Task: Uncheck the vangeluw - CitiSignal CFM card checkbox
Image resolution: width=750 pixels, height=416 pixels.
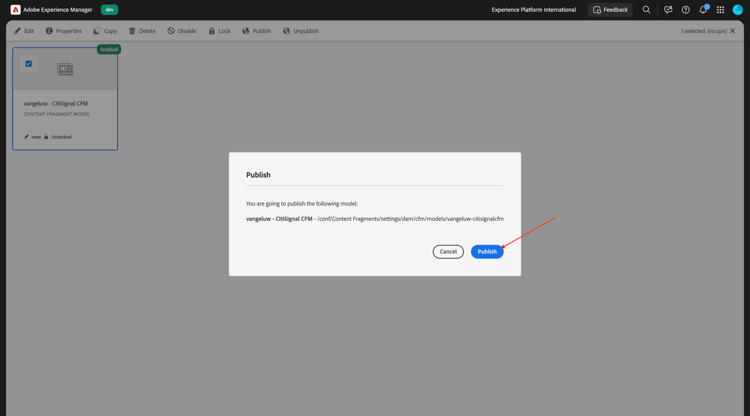Action: pos(29,64)
